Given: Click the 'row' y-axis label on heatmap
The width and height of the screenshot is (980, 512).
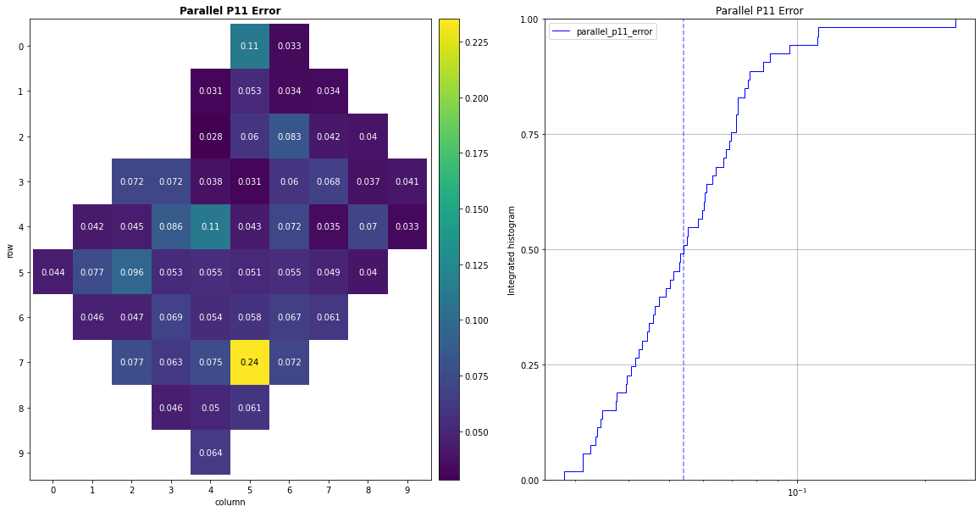Looking at the screenshot, I should click(10, 249).
